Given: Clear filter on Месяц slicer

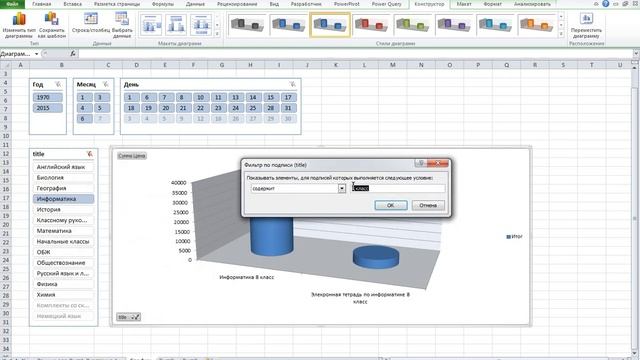Looking at the screenshot, I should [x=106, y=84].
